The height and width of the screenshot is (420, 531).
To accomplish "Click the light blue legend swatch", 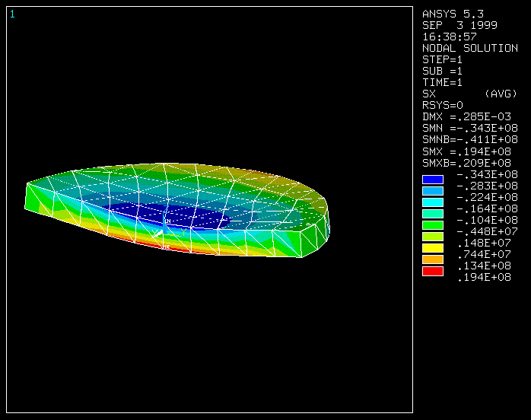I will [433, 191].
